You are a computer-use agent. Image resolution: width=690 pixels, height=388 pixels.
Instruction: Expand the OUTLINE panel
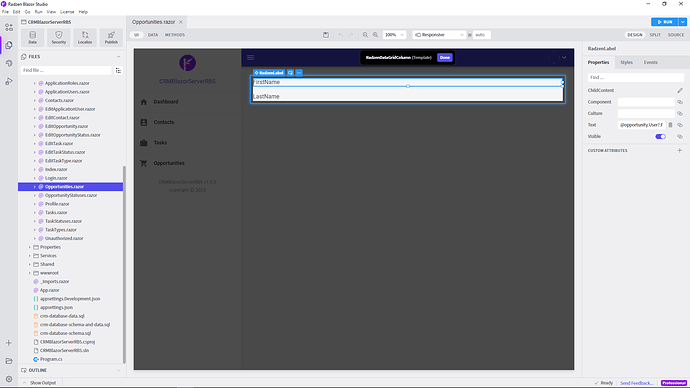(118, 370)
